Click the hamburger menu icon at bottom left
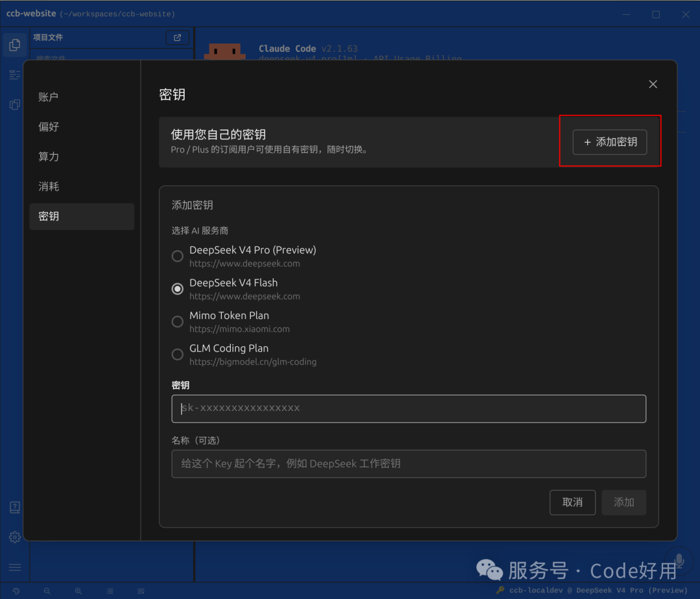The height and width of the screenshot is (599, 700). tap(15, 567)
